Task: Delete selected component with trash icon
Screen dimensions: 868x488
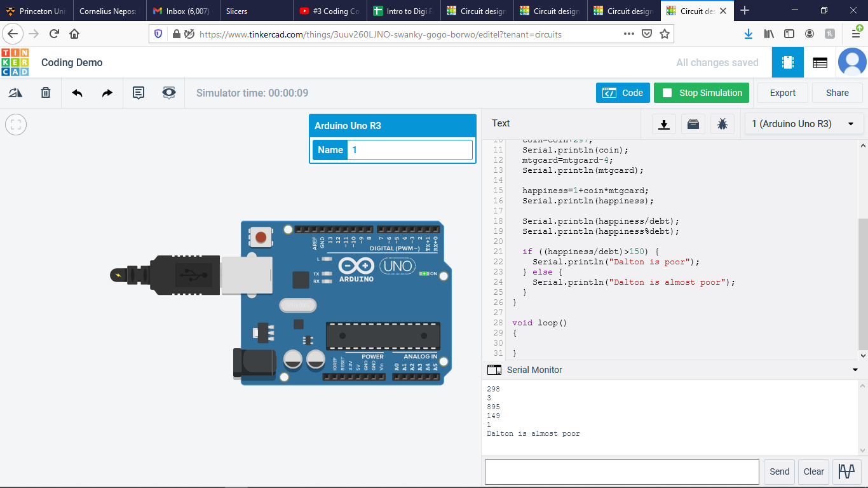Action: point(46,93)
